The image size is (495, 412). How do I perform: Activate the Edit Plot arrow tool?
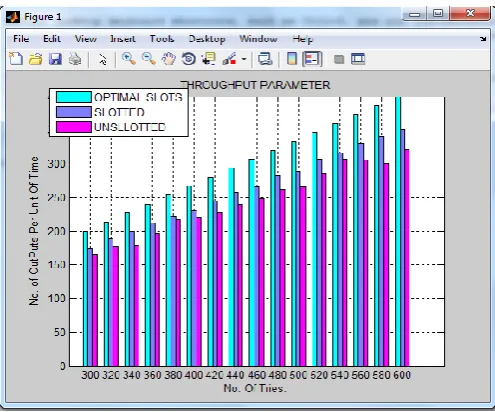click(x=102, y=60)
